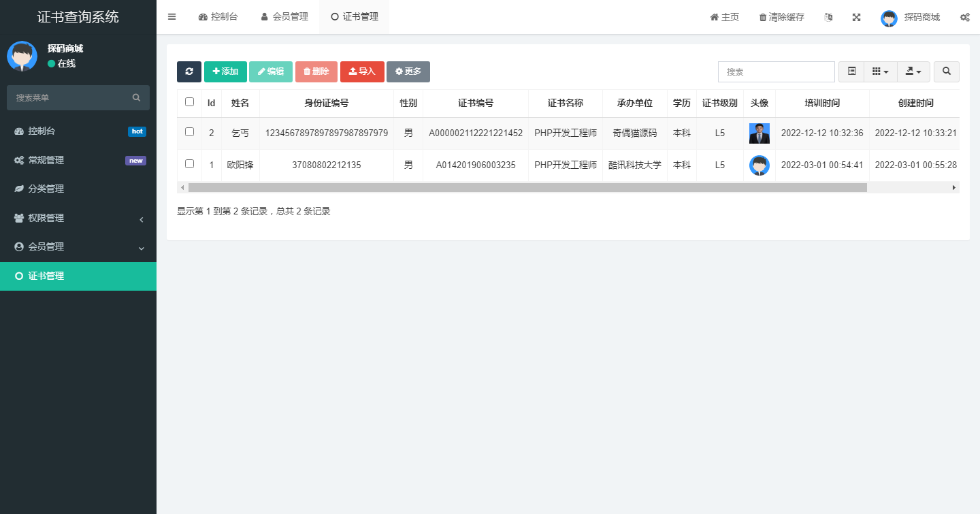Click certificate number A014201906003235
Viewport: 980px width, 514px height.
[x=476, y=165]
